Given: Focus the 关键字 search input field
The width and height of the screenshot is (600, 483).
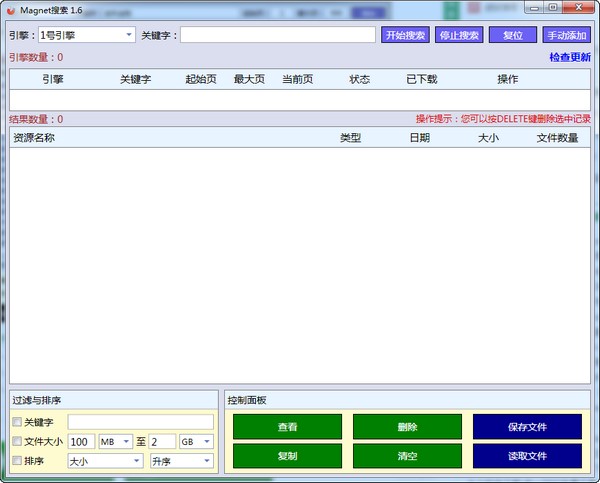Looking at the screenshot, I should pyautogui.click(x=278, y=35).
